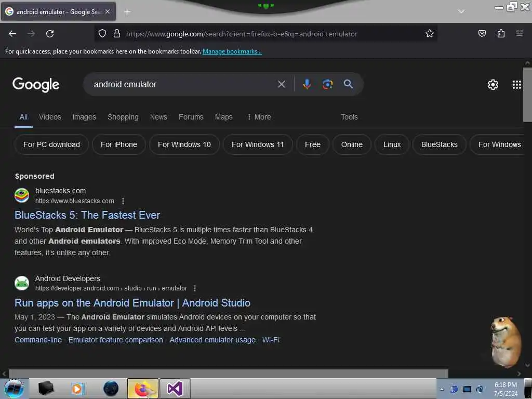
Task: Switch to the Shopping tab
Action: (x=123, y=117)
